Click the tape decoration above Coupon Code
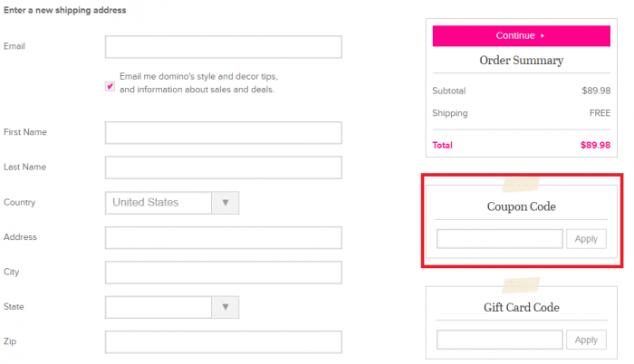The height and width of the screenshot is (364, 634). 521,185
